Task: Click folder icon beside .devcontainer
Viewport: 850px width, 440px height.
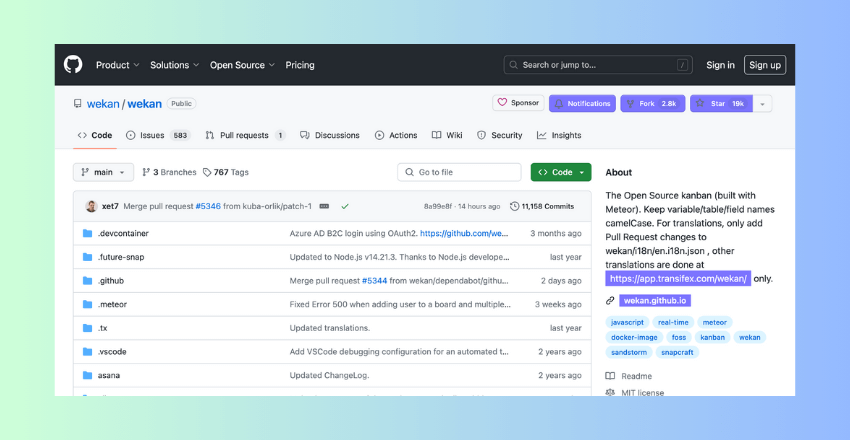Action: coord(87,234)
